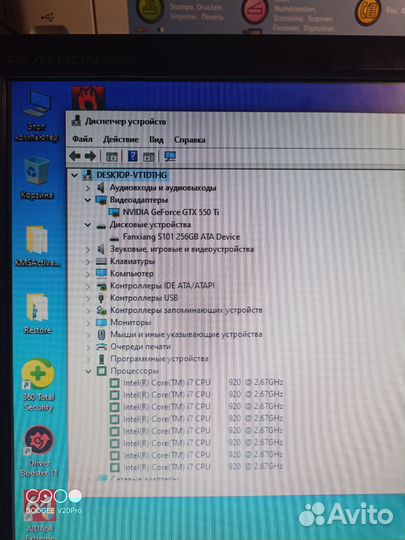Collapse the Видеоадаптеры category

(x=87, y=200)
